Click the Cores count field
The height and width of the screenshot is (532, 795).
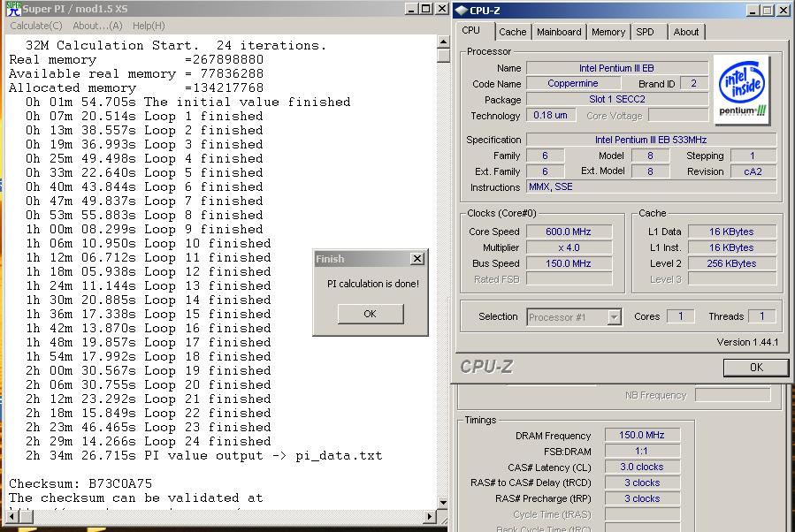point(680,316)
